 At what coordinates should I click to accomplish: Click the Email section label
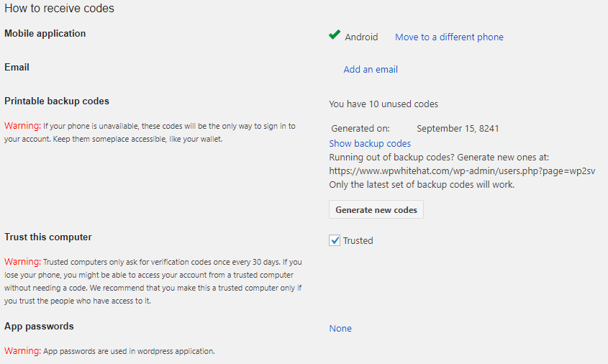(17, 68)
